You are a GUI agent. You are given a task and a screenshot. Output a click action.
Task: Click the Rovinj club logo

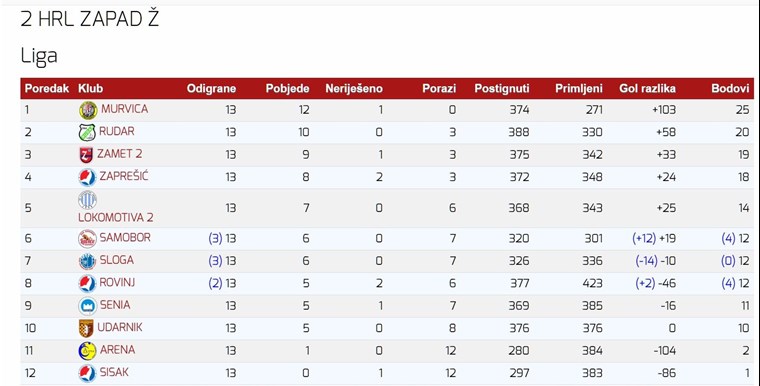pyautogui.click(x=87, y=283)
